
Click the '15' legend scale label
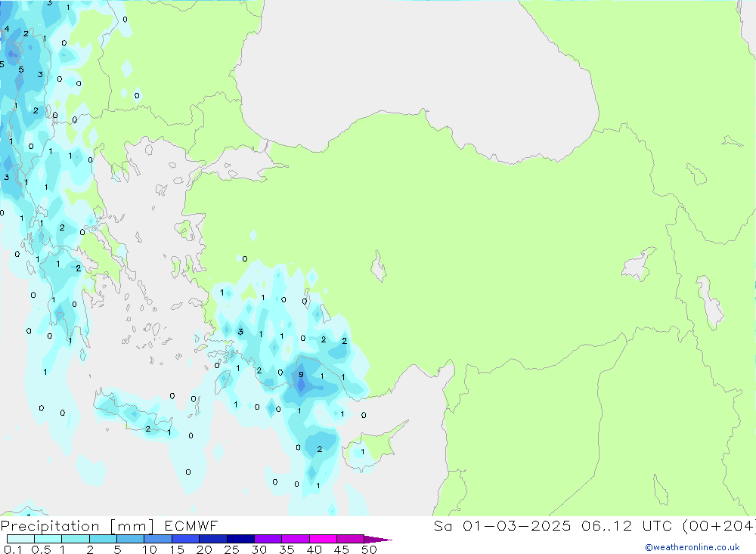coord(177,549)
